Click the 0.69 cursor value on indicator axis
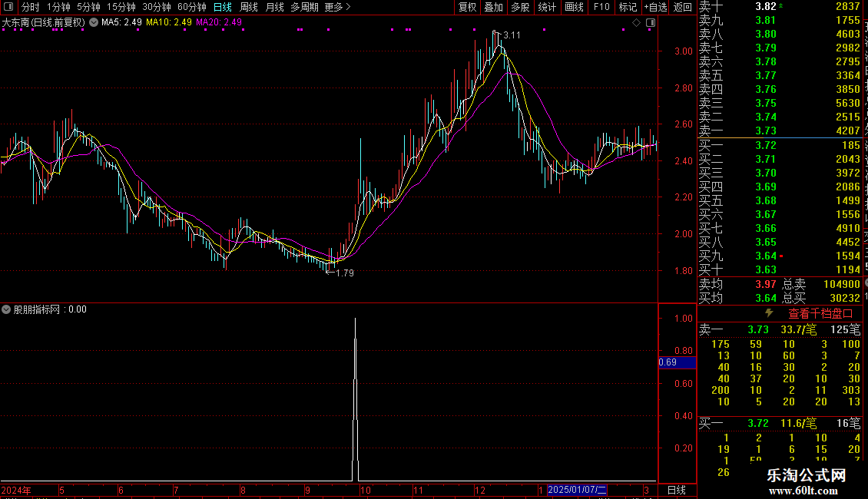 [x=677, y=362]
